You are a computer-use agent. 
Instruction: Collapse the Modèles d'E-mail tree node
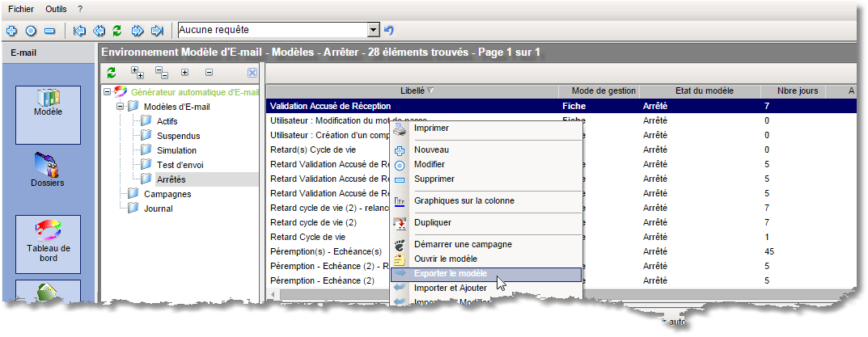point(120,107)
